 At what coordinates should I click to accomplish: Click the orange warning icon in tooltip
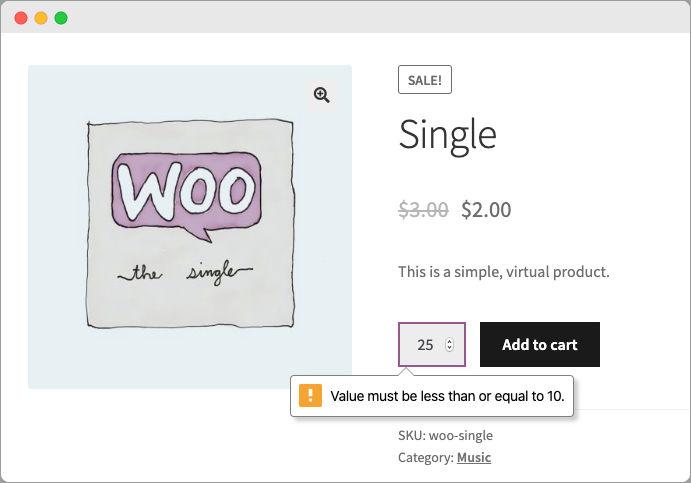coord(310,395)
